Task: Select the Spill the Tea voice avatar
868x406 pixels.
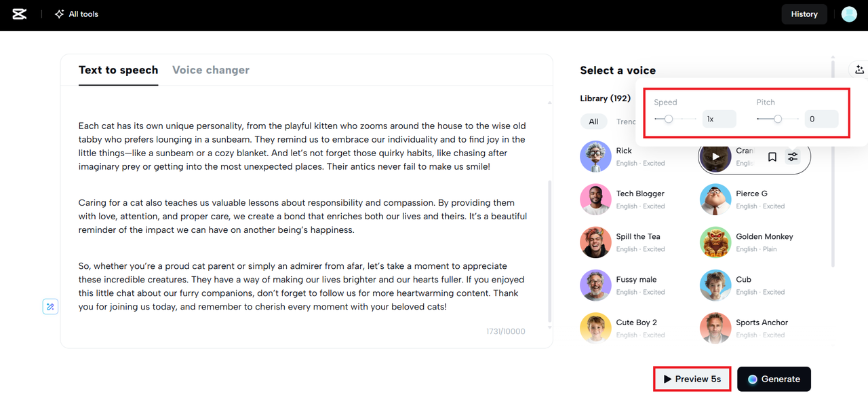Action: [x=595, y=242]
